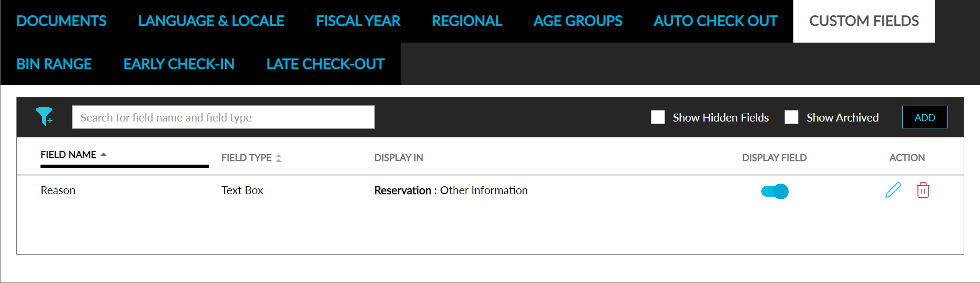Go to Early Check-In tab
980x283 pixels.
(x=179, y=64)
